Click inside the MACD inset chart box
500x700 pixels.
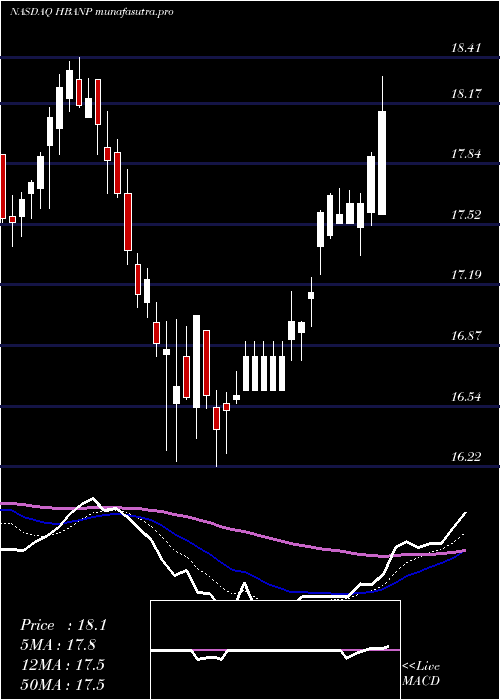tap(275, 650)
